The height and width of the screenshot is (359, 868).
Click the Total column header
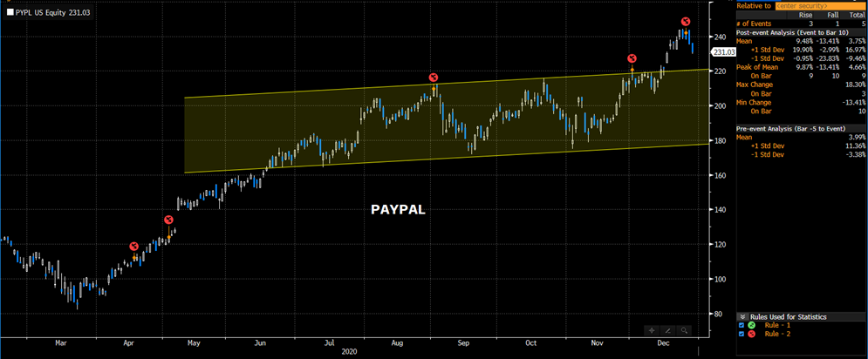tap(855, 15)
